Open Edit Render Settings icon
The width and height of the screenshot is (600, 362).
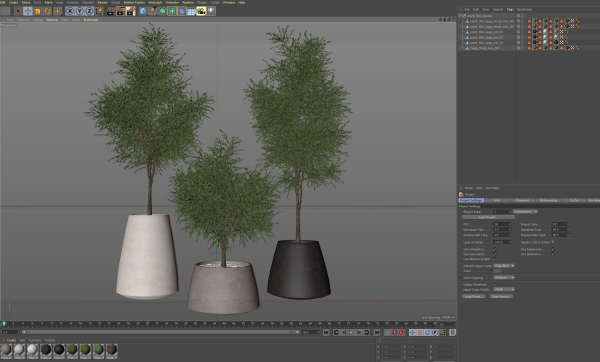(130, 11)
